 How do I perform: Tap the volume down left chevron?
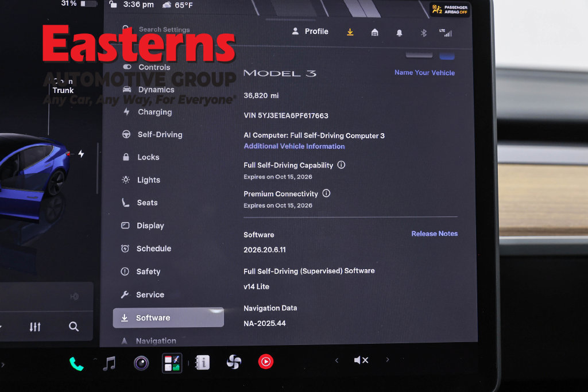click(336, 360)
